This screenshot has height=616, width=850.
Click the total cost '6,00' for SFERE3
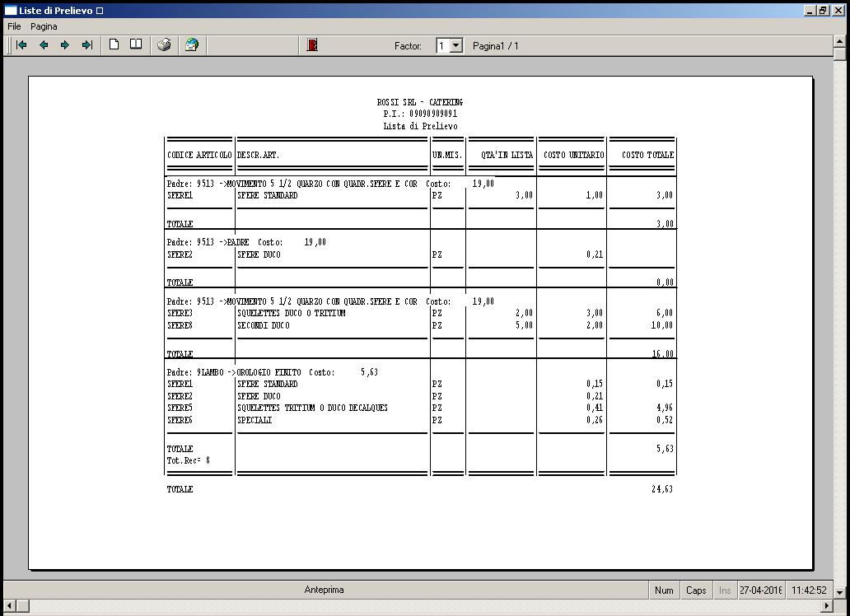click(x=665, y=313)
